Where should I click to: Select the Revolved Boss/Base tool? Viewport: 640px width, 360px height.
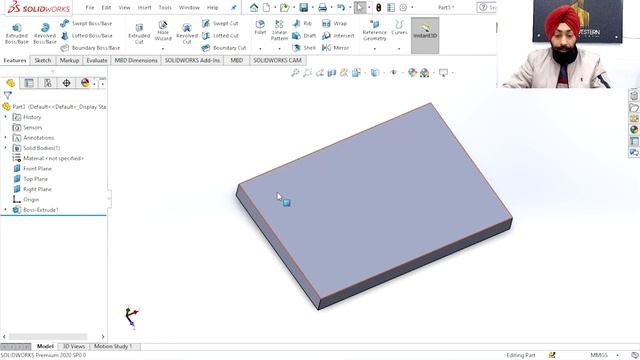click(x=45, y=33)
